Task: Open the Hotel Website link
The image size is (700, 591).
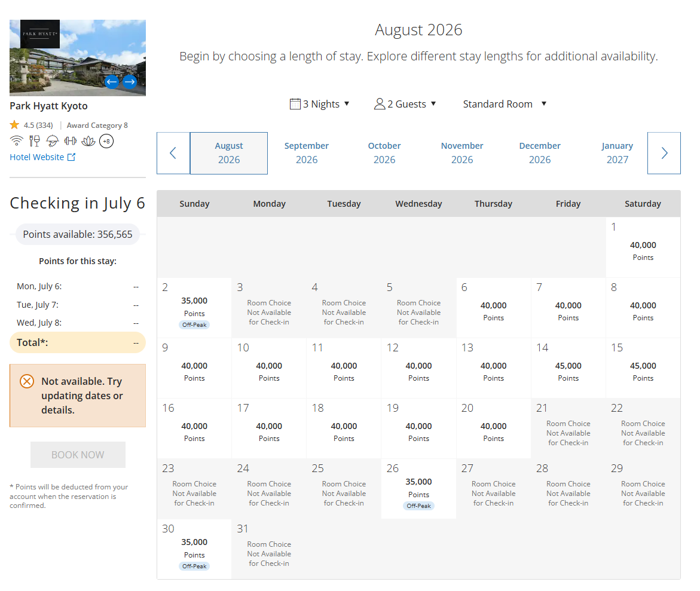Action: pos(42,157)
